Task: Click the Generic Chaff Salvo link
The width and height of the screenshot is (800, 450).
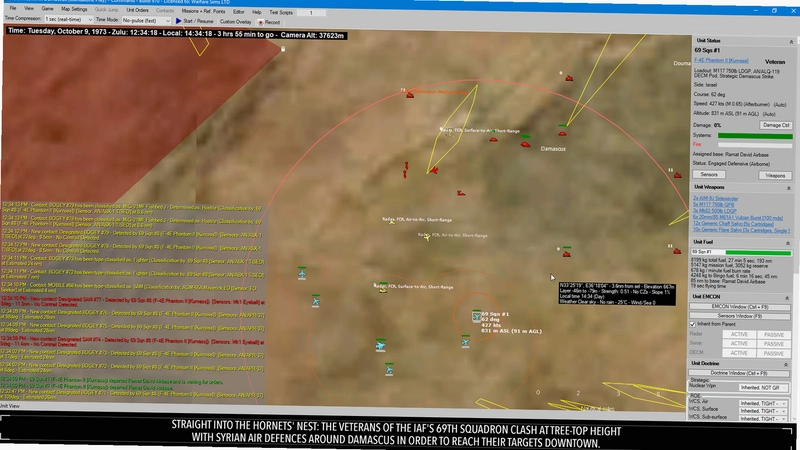Action: tap(733, 223)
